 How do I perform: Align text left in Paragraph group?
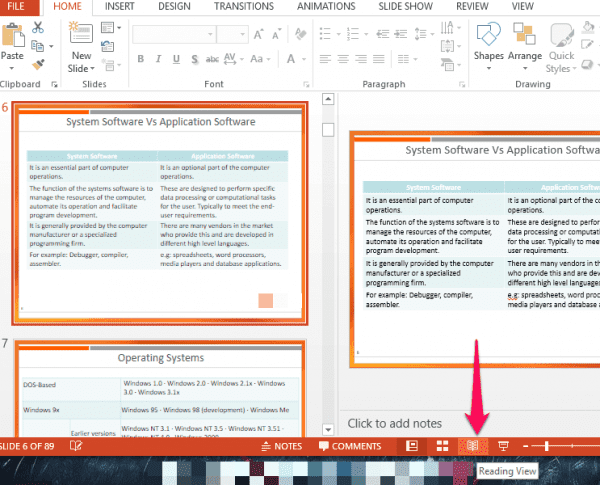[x=325, y=59]
